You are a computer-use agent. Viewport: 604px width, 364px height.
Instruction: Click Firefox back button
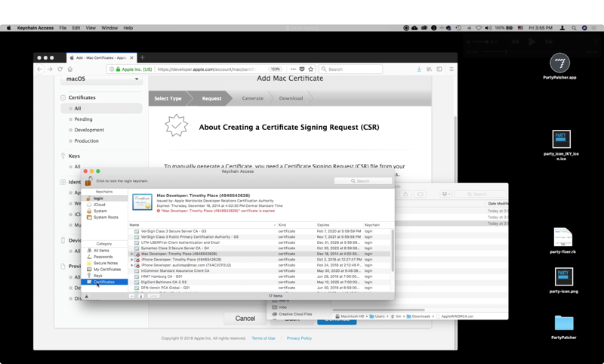[x=40, y=69]
